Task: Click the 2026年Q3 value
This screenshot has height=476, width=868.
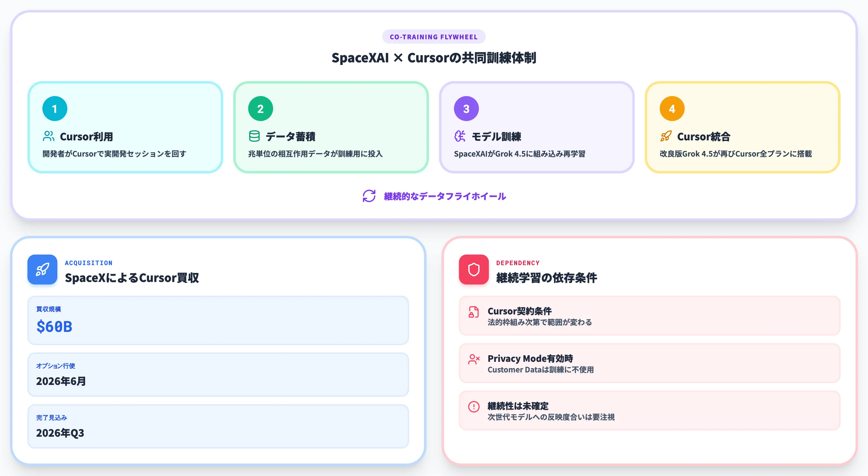Action: [x=60, y=433]
